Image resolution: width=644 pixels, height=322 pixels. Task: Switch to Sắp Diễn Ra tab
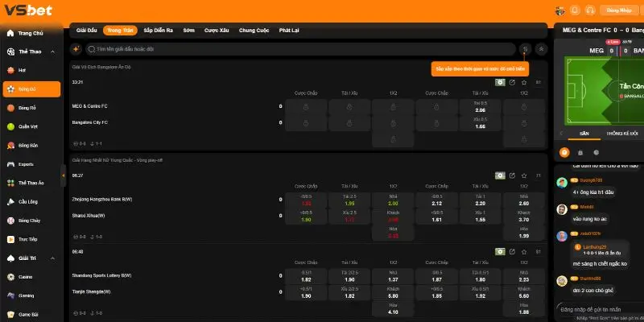click(x=158, y=31)
